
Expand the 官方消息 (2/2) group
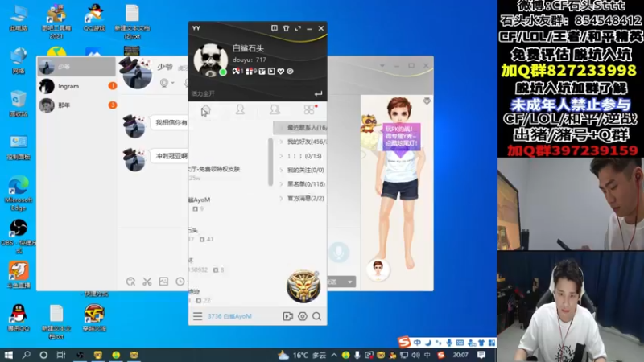pyautogui.click(x=300, y=198)
